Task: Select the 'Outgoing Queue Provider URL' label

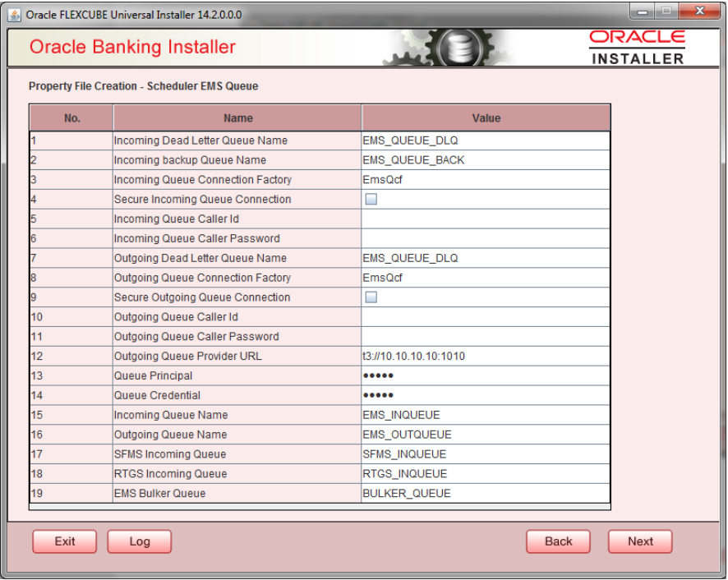Action: tap(188, 357)
